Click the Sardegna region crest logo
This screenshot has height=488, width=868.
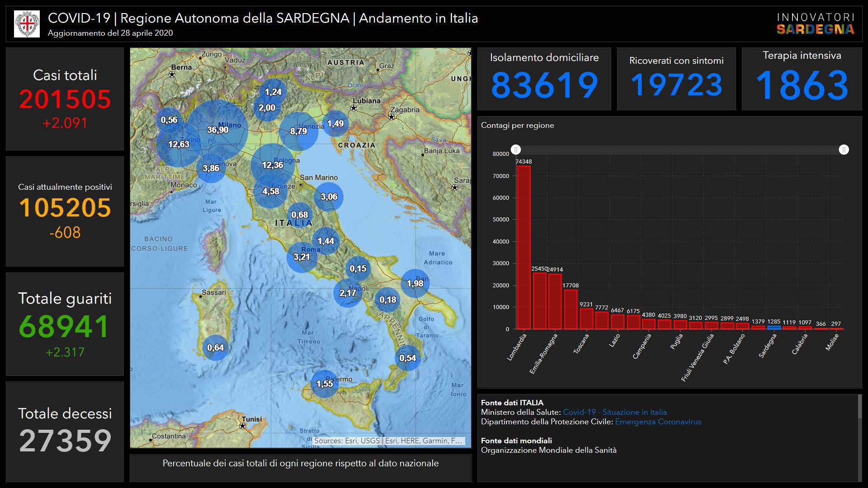click(27, 23)
